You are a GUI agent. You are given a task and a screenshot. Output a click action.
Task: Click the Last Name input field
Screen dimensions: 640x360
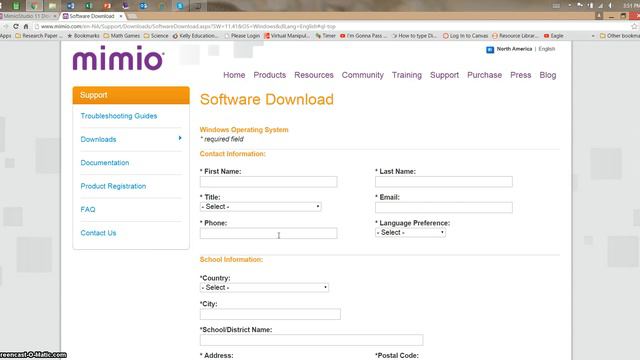click(x=444, y=182)
